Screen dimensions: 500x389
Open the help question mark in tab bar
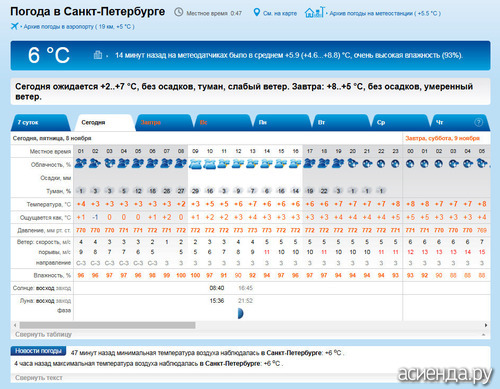478,122
